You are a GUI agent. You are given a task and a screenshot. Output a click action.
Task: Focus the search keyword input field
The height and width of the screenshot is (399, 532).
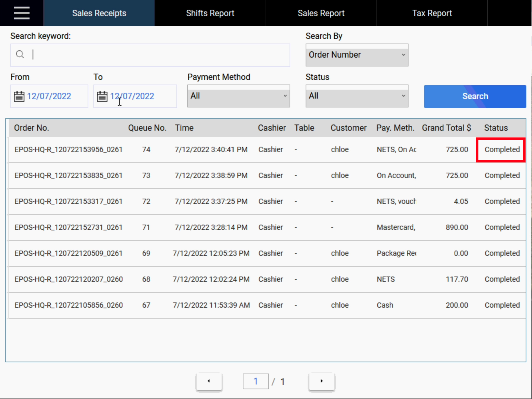coord(150,55)
